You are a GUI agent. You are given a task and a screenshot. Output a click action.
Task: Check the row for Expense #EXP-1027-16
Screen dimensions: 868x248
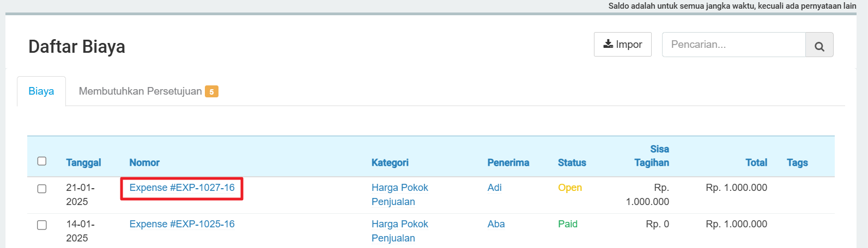point(42,189)
